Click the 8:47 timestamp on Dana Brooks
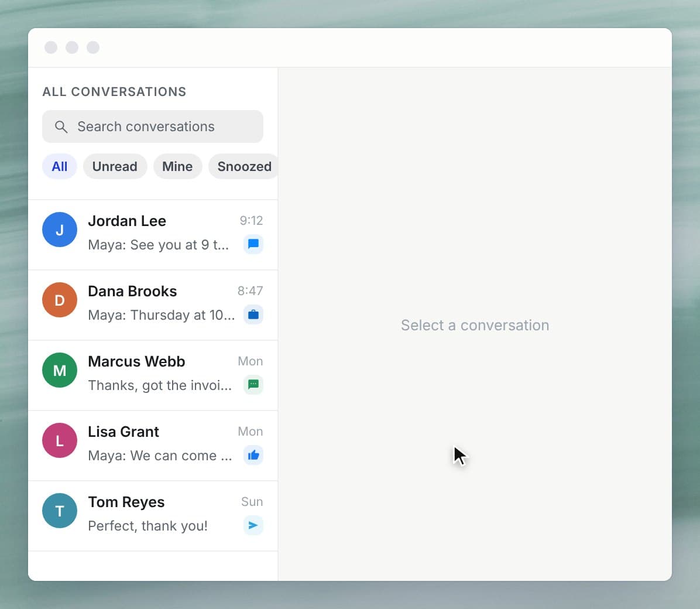The width and height of the screenshot is (700, 609). pos(251,291)
